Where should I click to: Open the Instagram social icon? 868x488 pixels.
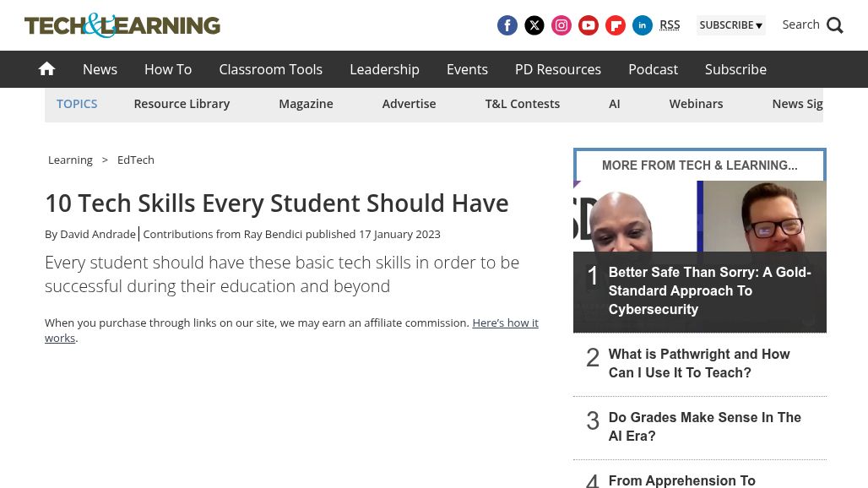(561, 25)
